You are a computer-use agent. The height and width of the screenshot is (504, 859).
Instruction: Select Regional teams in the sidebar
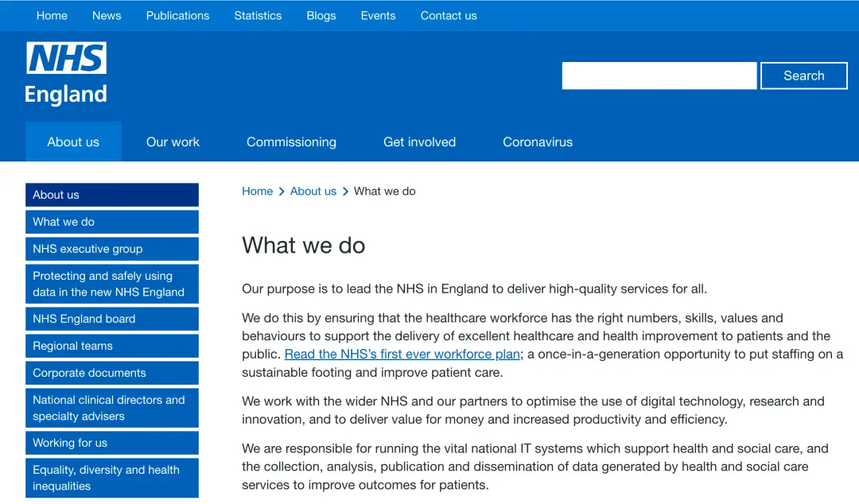[x=112, y=346]
